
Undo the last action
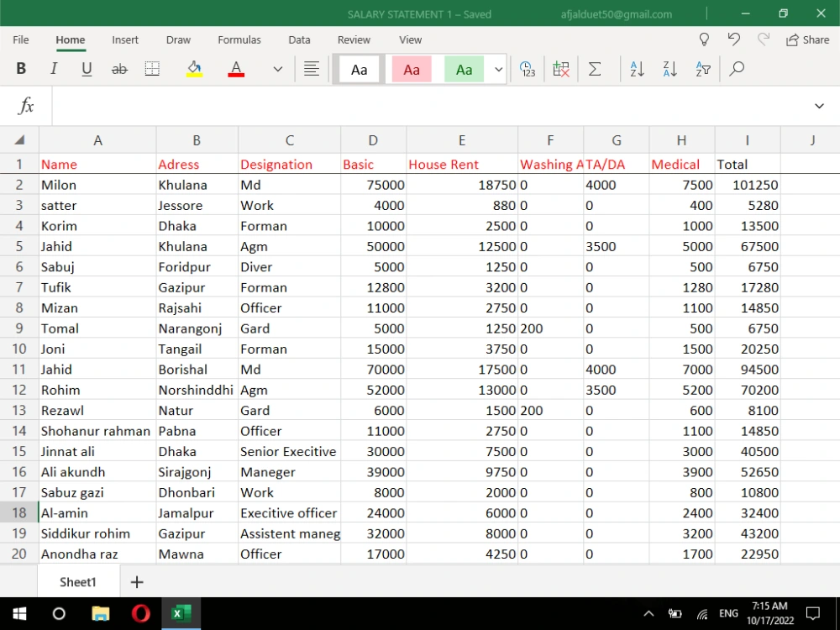click(734, 39)
